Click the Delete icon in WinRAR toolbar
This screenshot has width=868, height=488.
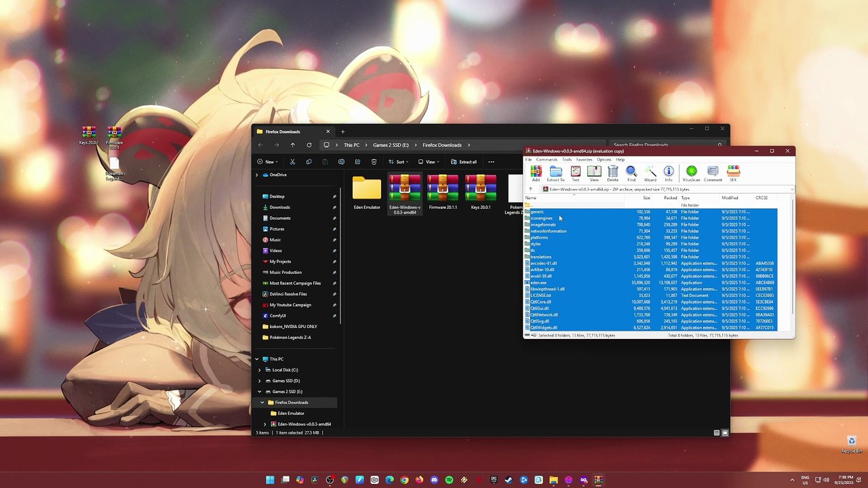pyautogui.click(x=613, y=174)
